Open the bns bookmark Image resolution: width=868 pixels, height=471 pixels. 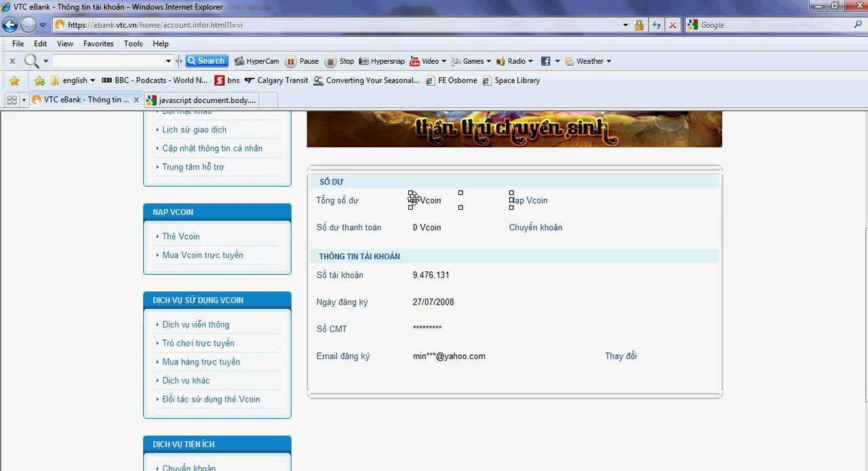tap(227, 80)
